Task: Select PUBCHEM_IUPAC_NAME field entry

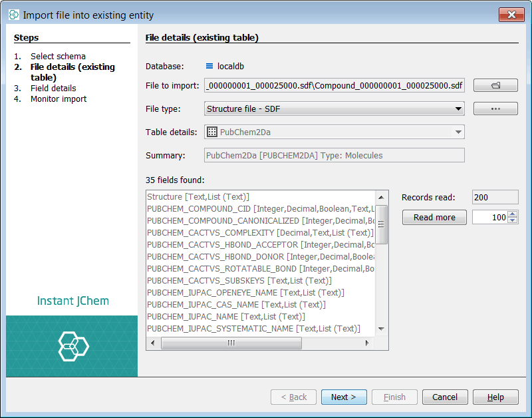Action: coord(226,317)
